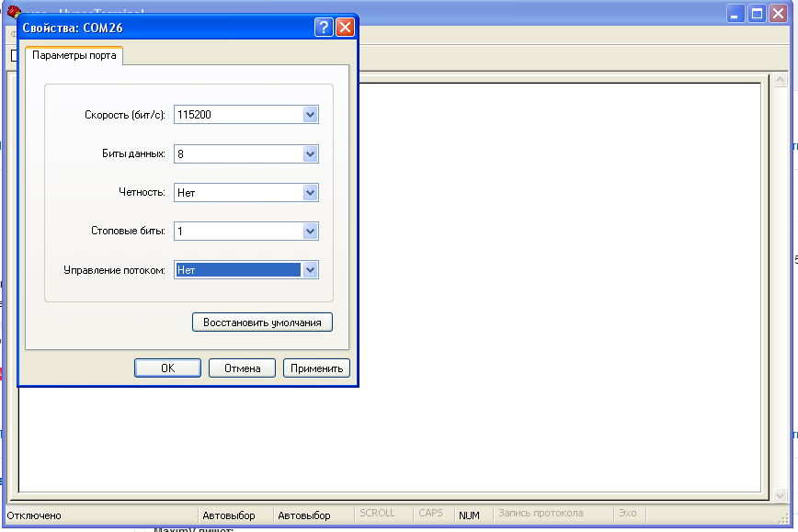Expand the stop bits (Стоповые биты) dropdown

pos(310,232)
